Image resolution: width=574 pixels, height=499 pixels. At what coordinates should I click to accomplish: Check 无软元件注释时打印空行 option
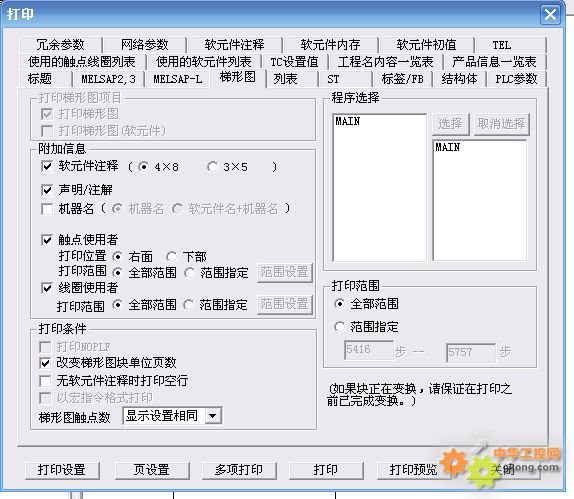coord(45,381)
